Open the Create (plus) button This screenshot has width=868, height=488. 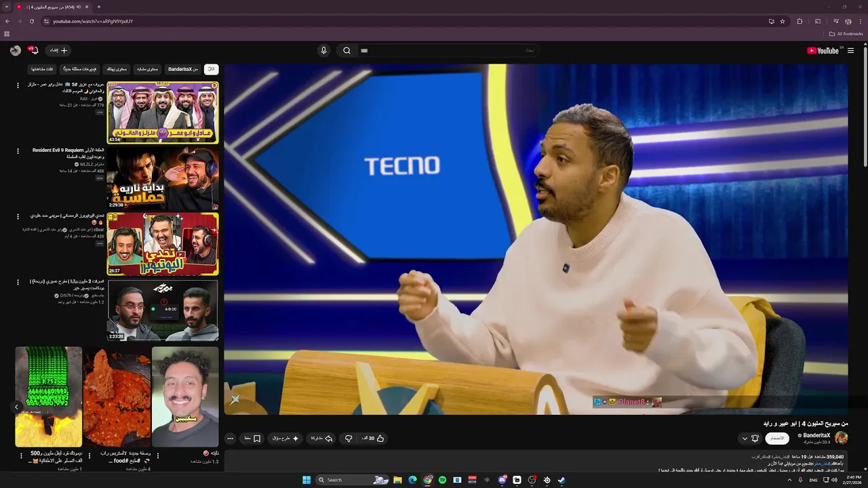click(x=58, y=50)
